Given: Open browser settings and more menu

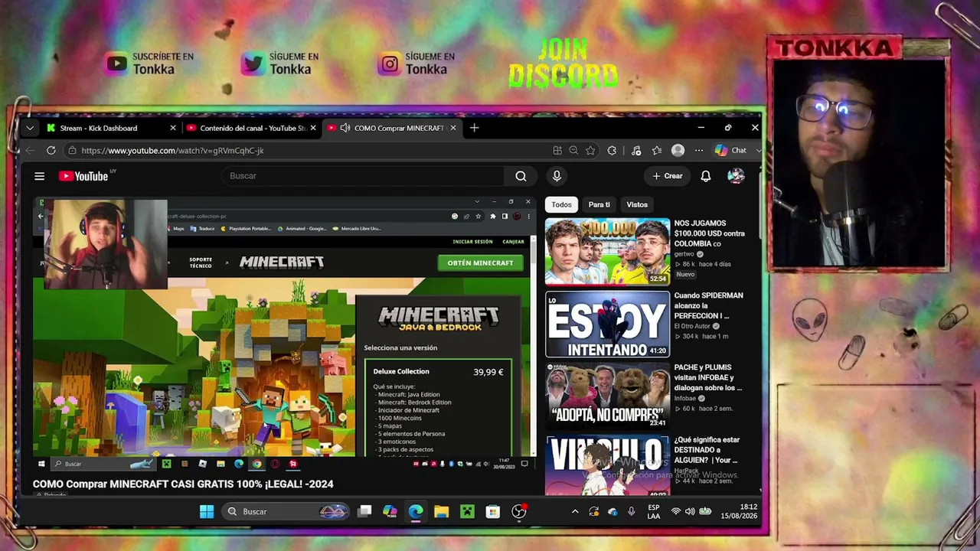Looking at the screenshot, I should tap(698, 151).
